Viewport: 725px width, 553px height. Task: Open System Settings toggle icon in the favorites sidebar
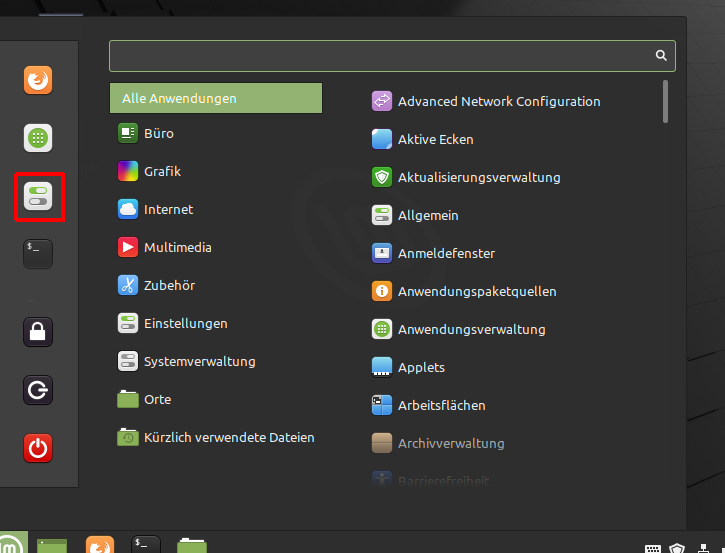pyautogui.click(x=38, y=196)
